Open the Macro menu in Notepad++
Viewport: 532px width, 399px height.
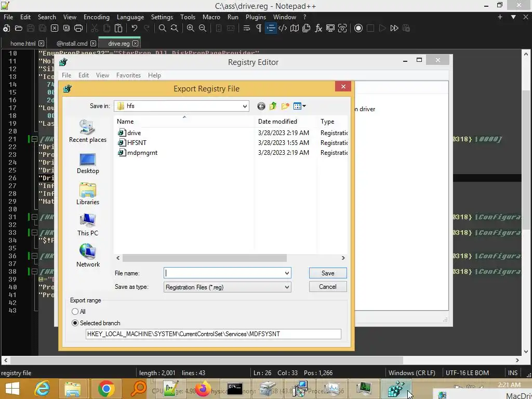(211, 17)
